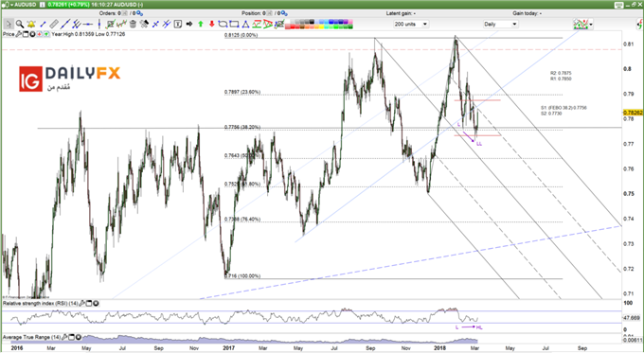Click green plus icon beside Price

point(46,34)
